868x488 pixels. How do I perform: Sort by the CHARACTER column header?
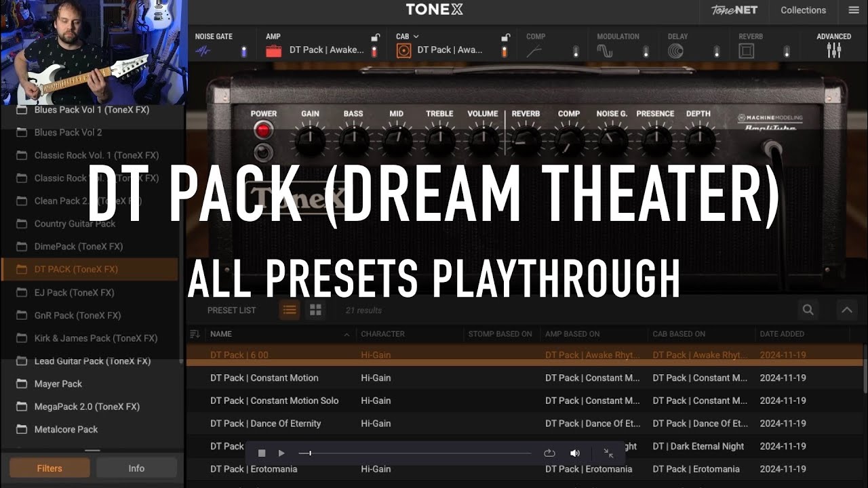coord(382,333)
